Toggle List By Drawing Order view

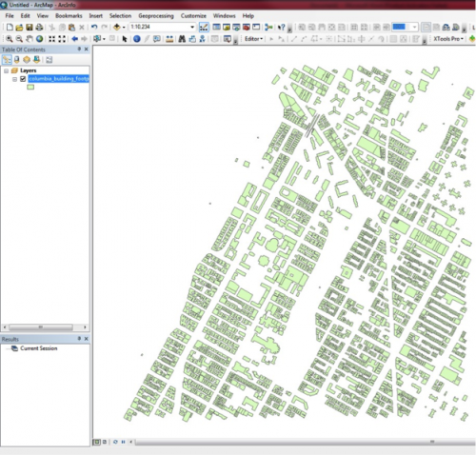pos(7,59)
